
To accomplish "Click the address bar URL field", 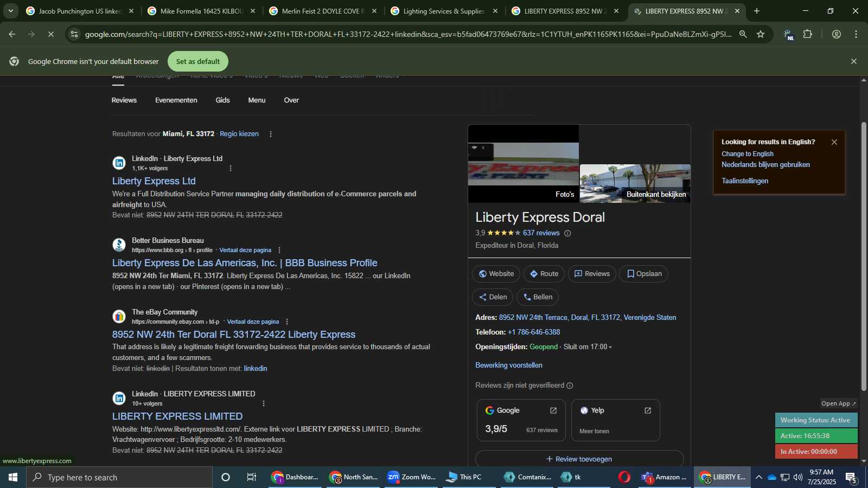I will tap(408, 34).
